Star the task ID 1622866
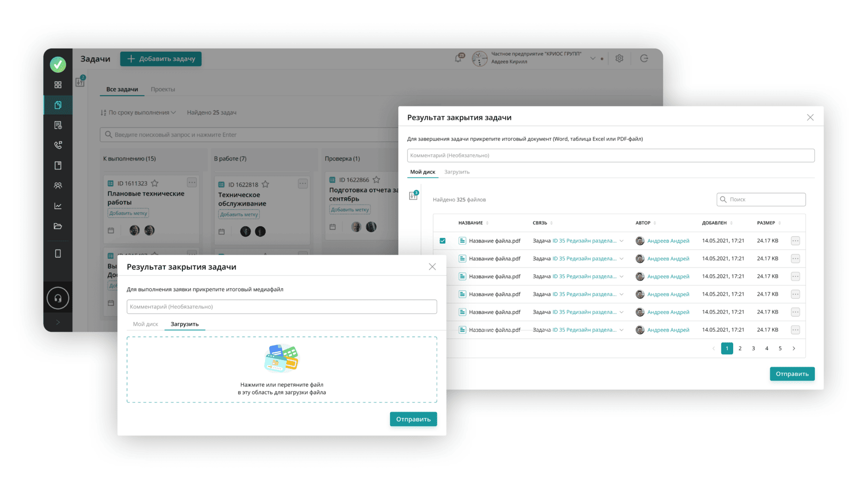This screenshot has width=868, height=484. pos(376,180)
